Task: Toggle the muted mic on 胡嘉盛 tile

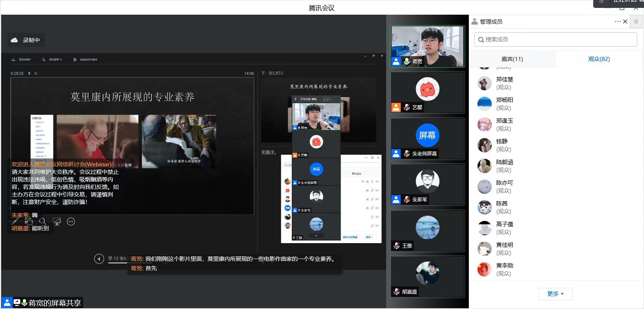Action: (397, 292)
